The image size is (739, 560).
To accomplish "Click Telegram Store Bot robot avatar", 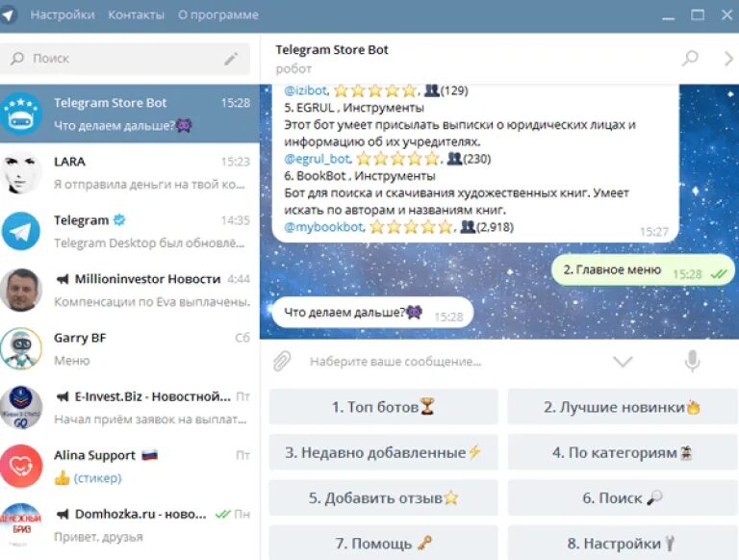I will 21,115.
